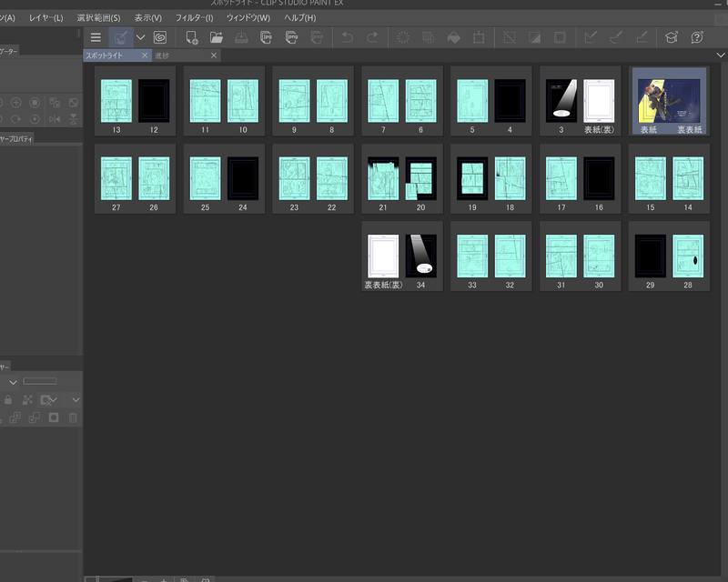
Task: Click Navigator reset rotation icon
Action: pos(35,119)
